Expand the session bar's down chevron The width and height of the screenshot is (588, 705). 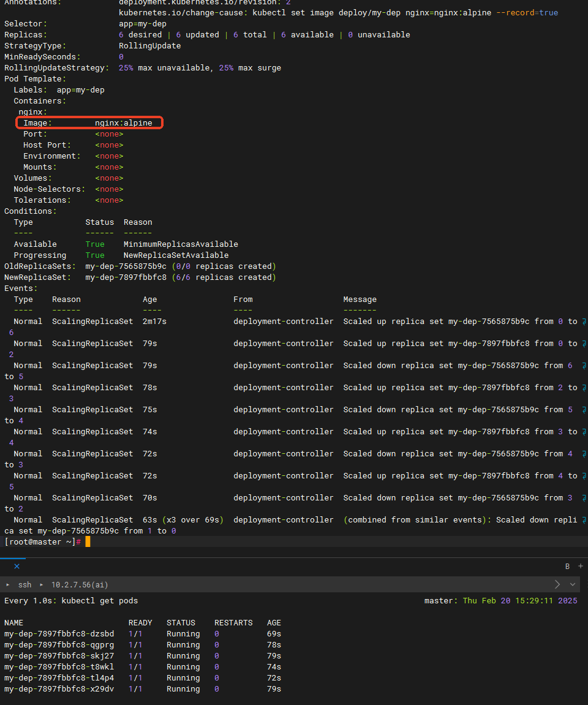click(573, 584)
